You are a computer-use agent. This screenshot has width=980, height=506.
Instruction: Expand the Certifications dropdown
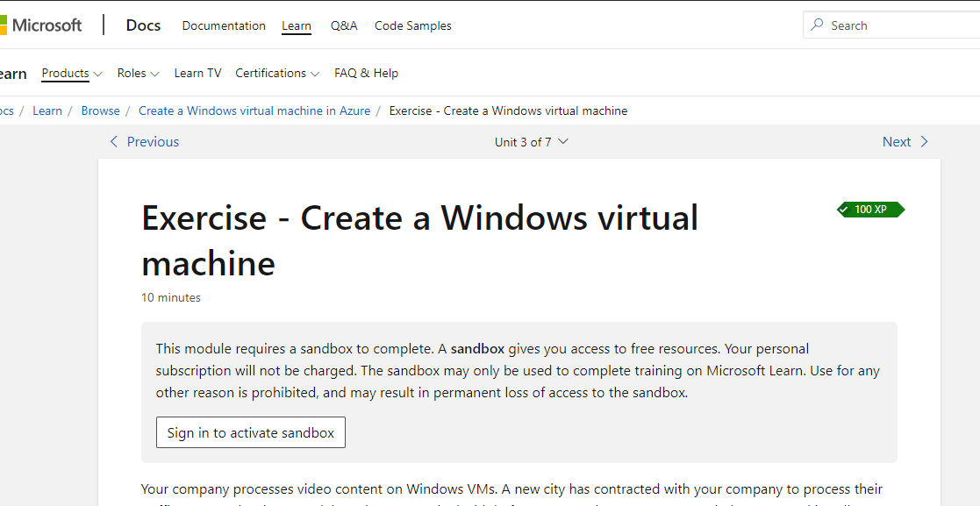coord(277,73)
